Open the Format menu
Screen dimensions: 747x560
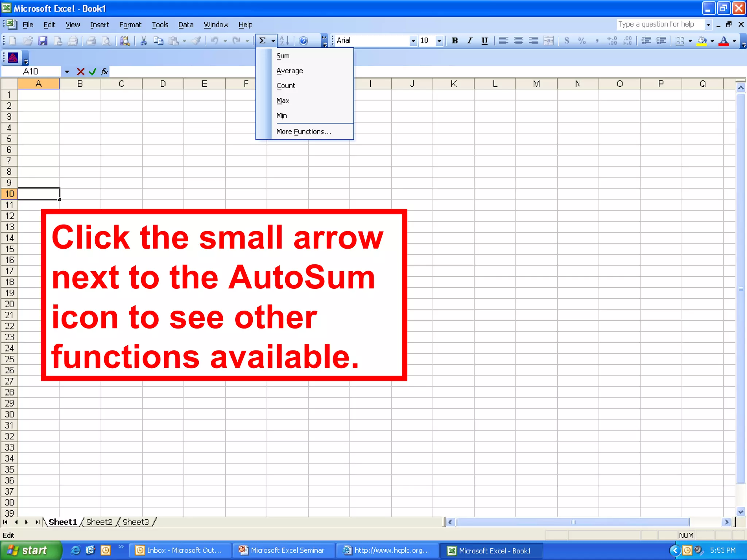click(130, 24)
